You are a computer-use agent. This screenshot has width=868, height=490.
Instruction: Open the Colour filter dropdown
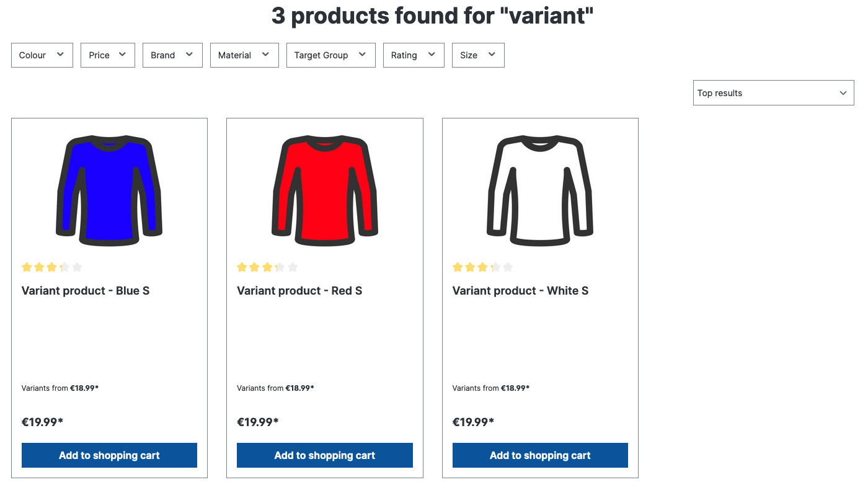[42, 55]
